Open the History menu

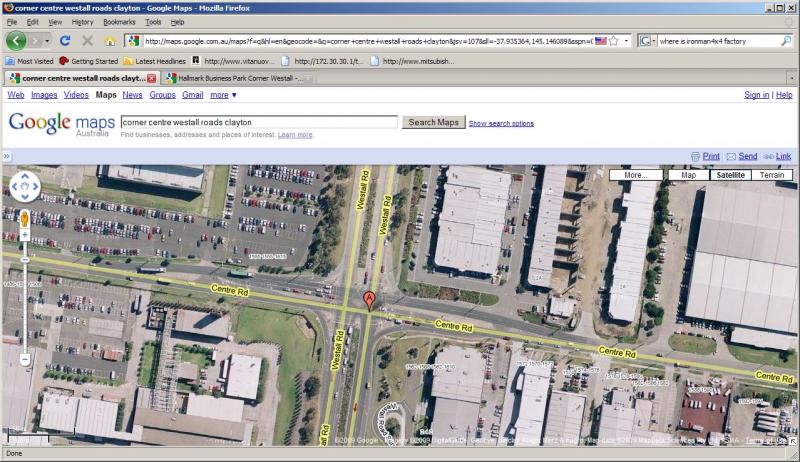tap(83, 22)
